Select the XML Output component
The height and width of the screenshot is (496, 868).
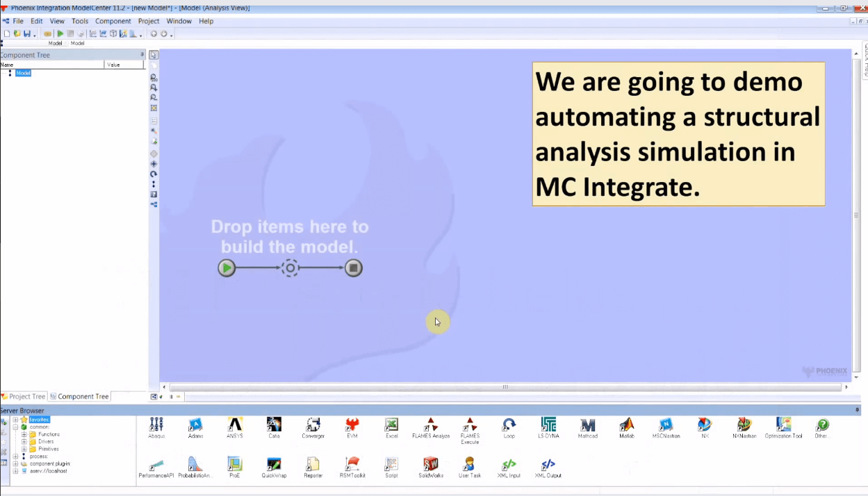coord(548,463)
